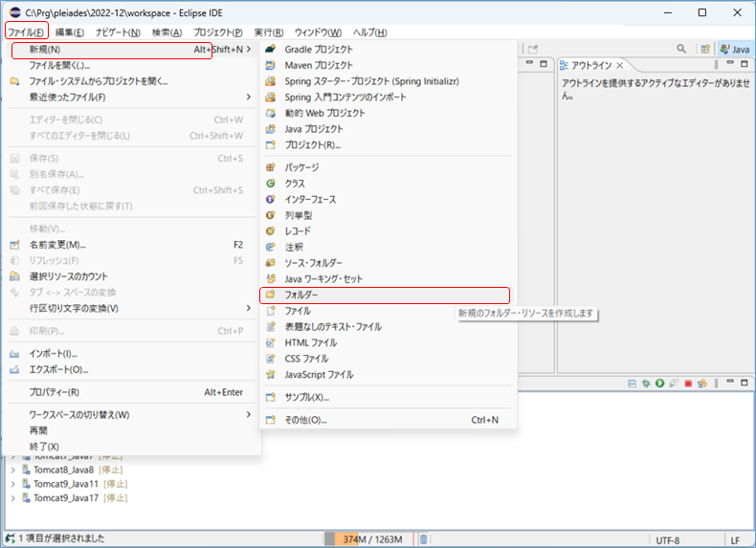The height and width of the screenshot is (548, 756).
Task: Click the LF line delimiter status entry
Action: [735, 540]
